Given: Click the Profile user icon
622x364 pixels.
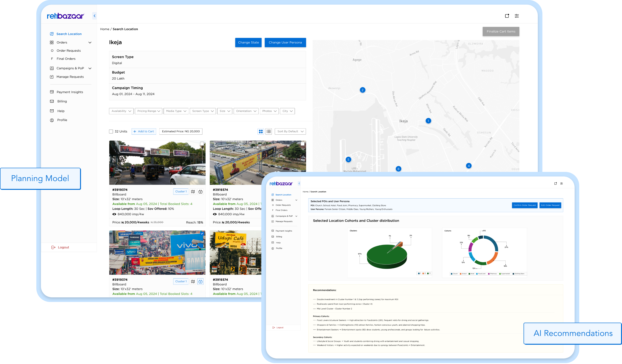Looking at the screenshot, I should [52, 120].
